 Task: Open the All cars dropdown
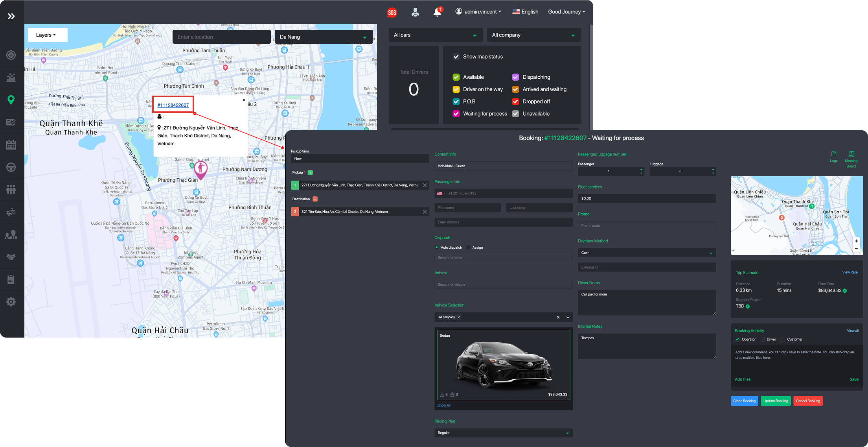pos(435,35)
